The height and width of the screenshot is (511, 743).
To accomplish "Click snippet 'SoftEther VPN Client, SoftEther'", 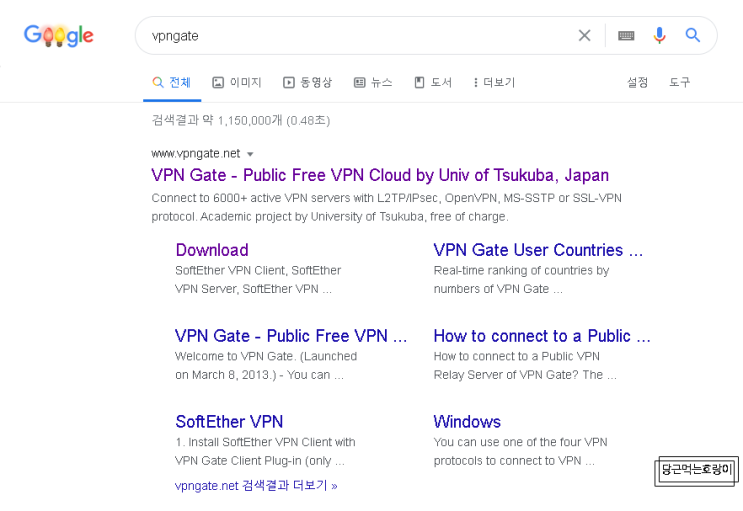I will point(258,280).
